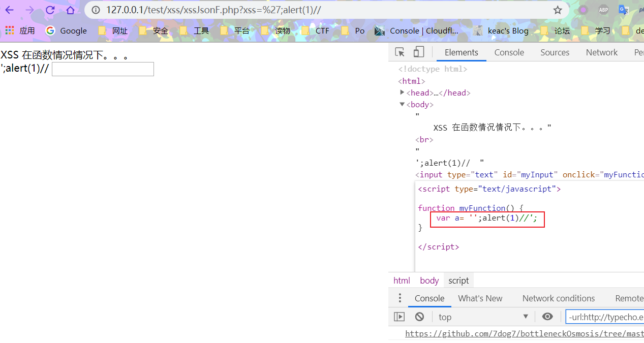
Task: Collapse the body node in DOM tree
Action: click(402, 104)
